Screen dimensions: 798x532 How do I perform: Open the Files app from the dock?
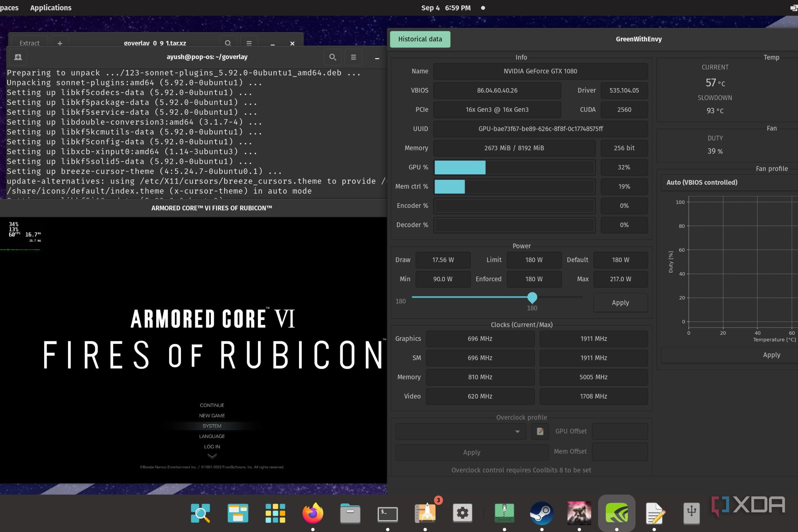350,513
